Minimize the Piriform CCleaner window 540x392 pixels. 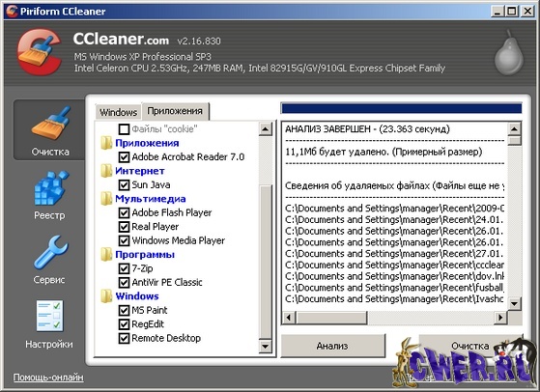point(497,12)
